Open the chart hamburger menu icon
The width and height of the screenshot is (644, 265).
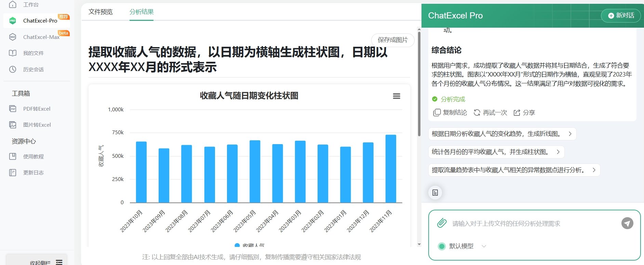pyautogui.click(x=396, y=96)
